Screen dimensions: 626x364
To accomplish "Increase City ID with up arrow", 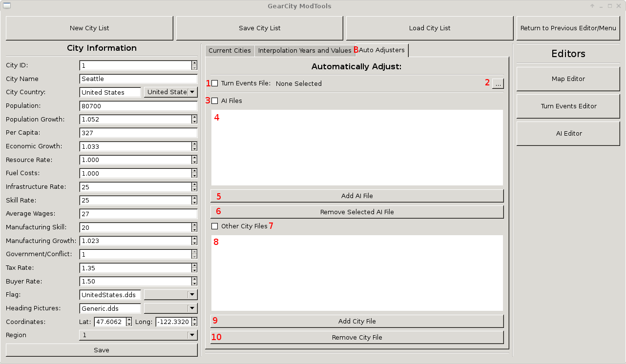I will click(x=194, y=63).
